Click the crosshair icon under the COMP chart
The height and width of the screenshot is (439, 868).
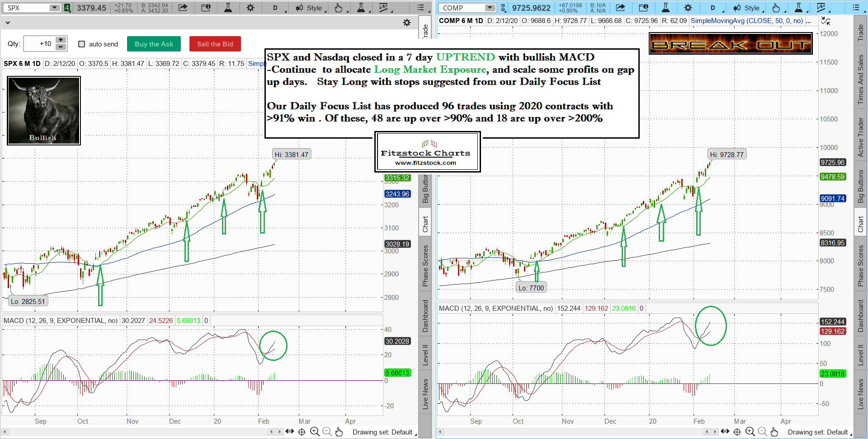point(737,432)
